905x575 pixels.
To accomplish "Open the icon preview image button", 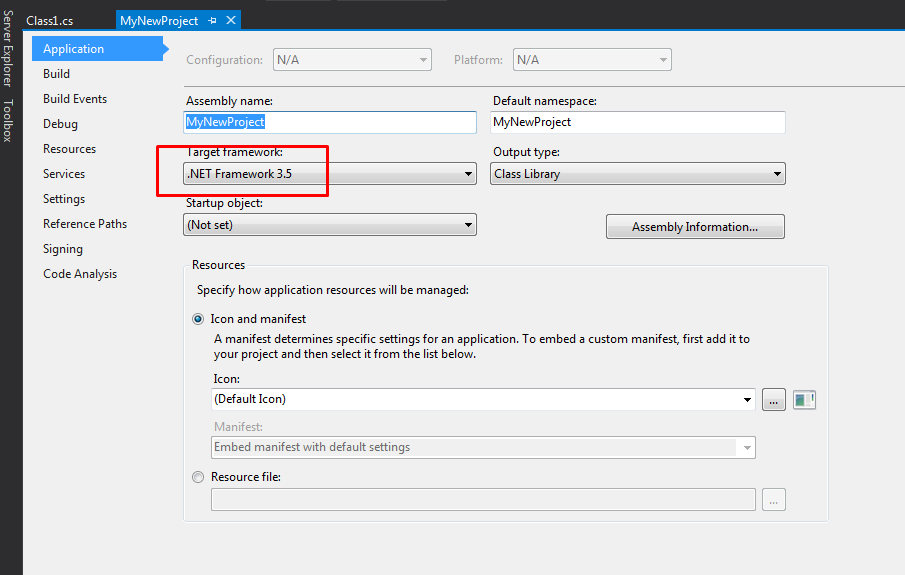I will [804, 399].
